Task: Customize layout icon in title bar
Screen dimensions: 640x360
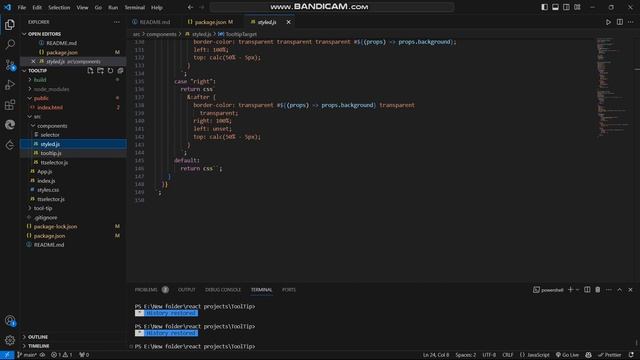Action: click(577, 7)
